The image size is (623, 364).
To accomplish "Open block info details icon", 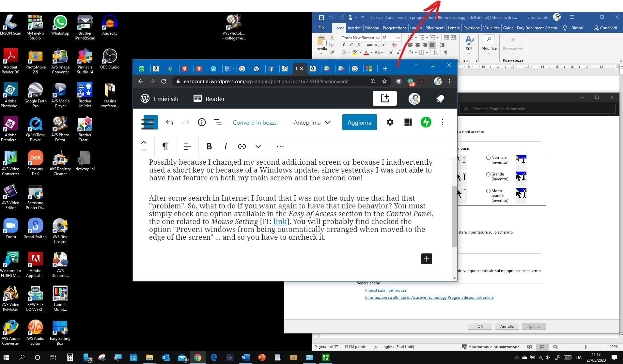I will [x=202, y=122].
